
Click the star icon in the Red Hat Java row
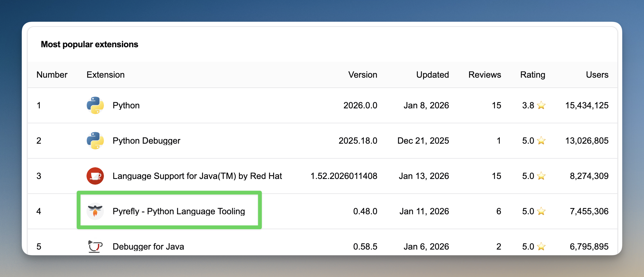(x=541, y=176)
